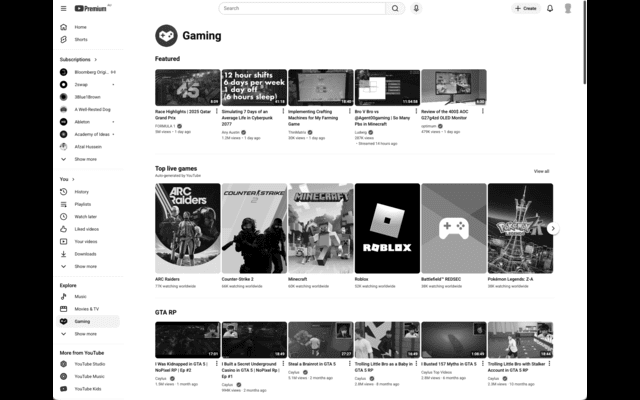This screenshot has height=400, width=640.
Task: Expand Show more under the You section
Action: tap(89, 267)
